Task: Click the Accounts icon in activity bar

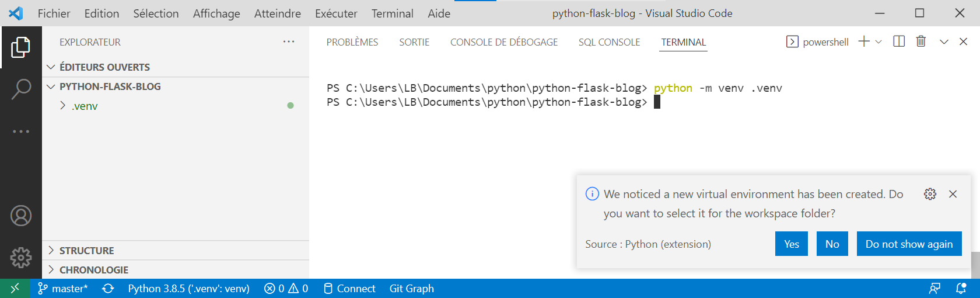Action: click(x=21, y=216)
